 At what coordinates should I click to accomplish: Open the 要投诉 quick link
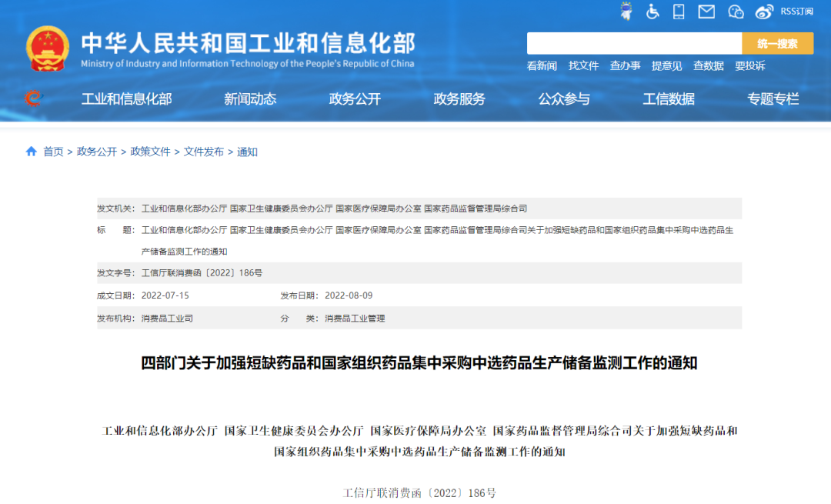click(x=750, y=65)
